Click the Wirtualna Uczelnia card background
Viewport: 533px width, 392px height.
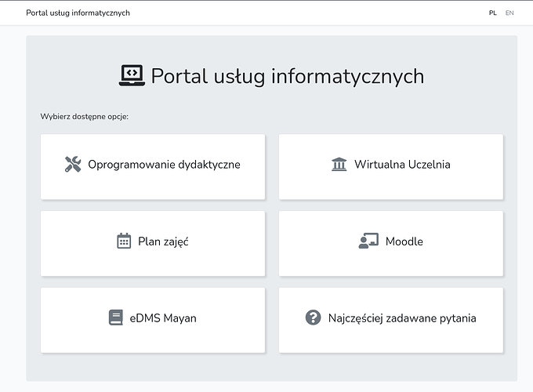[391, 166]
